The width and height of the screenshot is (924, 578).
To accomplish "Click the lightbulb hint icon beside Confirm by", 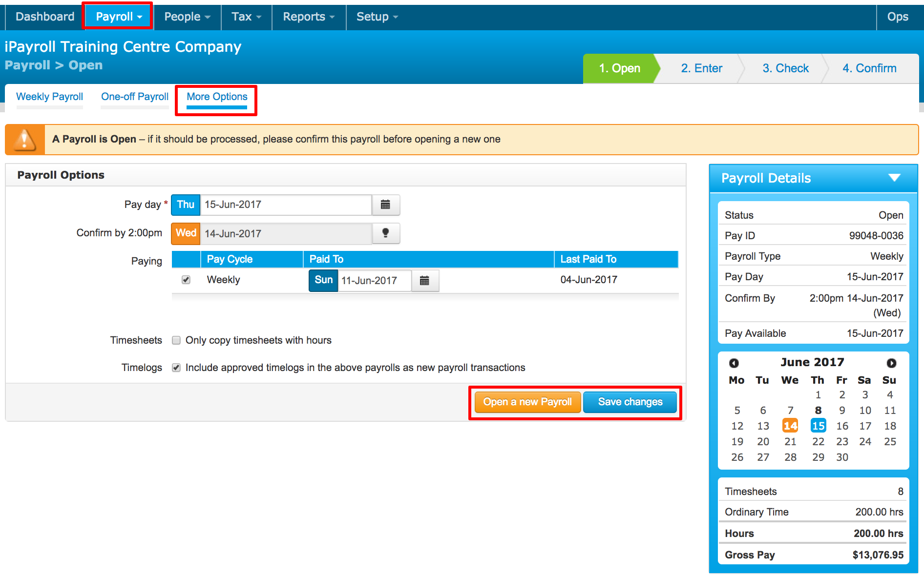I will click(385, 233).
